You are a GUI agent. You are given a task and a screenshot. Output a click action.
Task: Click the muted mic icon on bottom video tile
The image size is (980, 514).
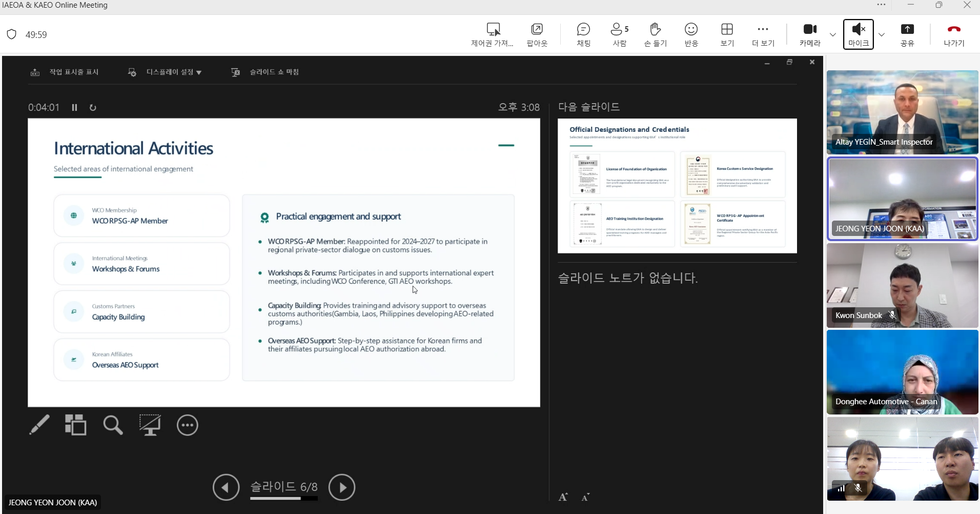click(x=858, y=488)
